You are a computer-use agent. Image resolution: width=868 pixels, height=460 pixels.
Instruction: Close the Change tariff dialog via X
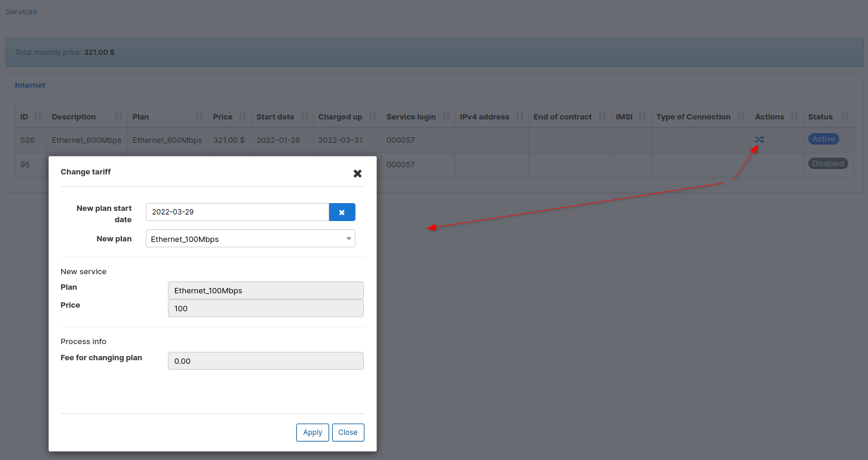tap(357, 173)
